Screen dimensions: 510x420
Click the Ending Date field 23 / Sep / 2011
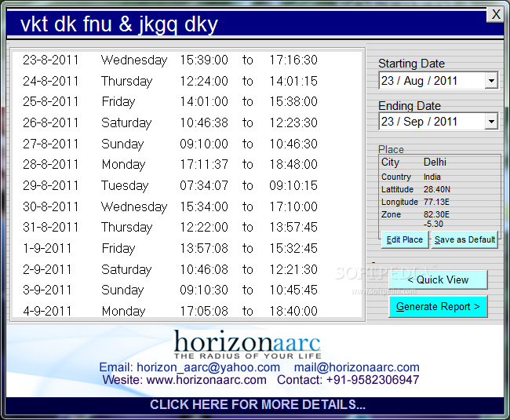click(x=438, y=122)
